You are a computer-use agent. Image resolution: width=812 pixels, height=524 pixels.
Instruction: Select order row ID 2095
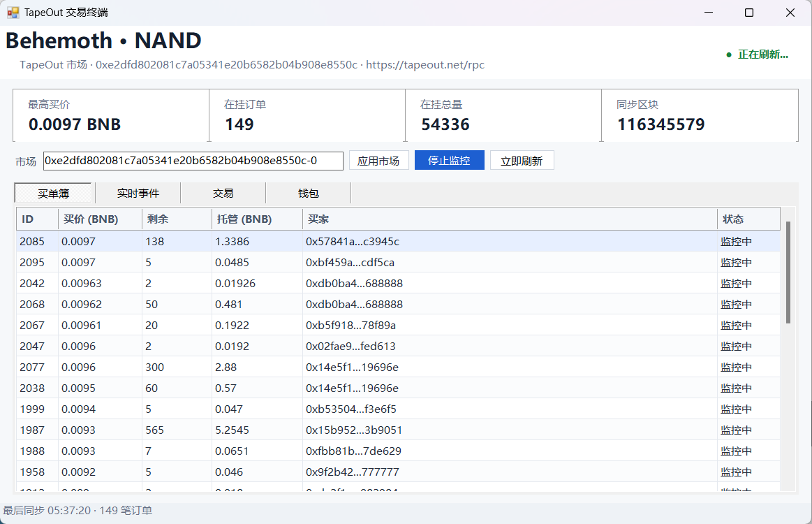click(x=398, y=262)
